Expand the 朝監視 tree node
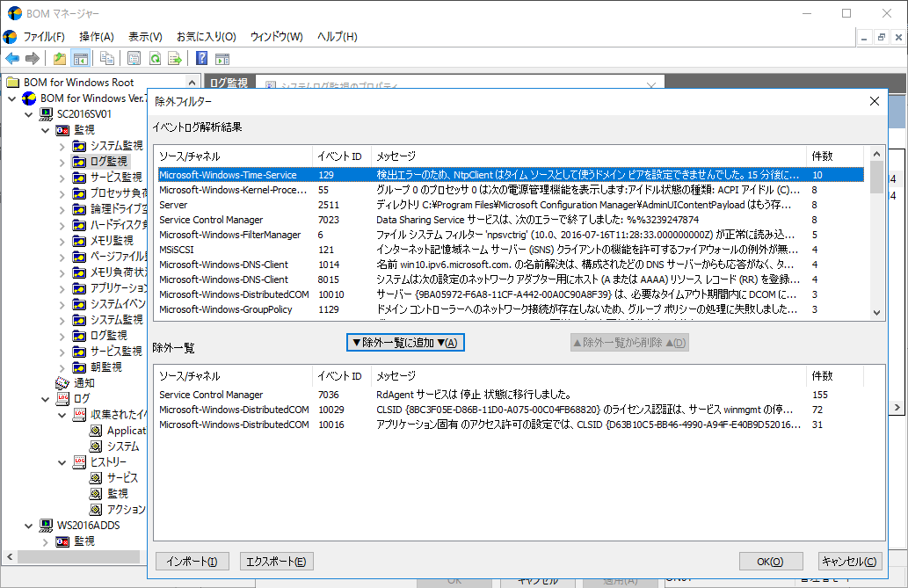908x588 pixels. [x=62, y=367]
